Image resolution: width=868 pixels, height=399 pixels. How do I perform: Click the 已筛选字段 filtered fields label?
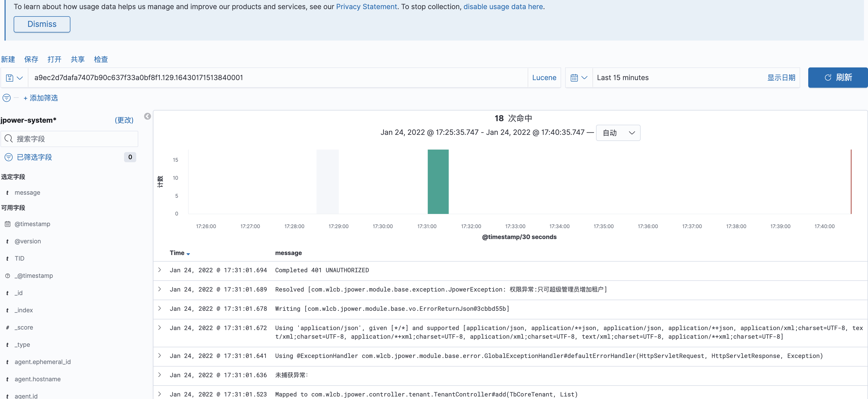click(x=34, y=157)
